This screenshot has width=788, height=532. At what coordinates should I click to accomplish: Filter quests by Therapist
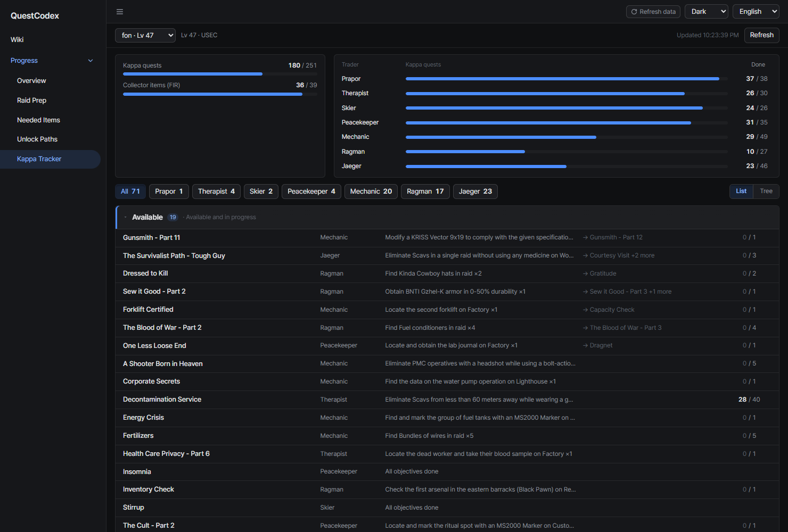coord(216,192)
